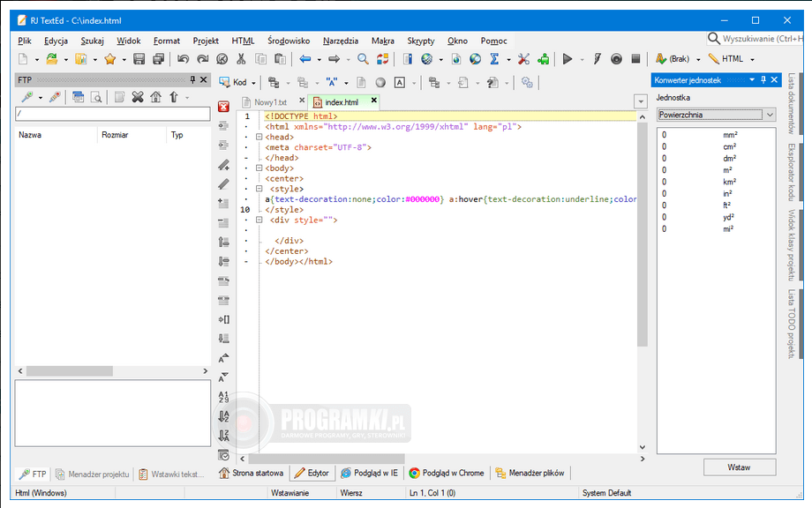
Task: Click the Wstaw button
Action: point(739,467)
